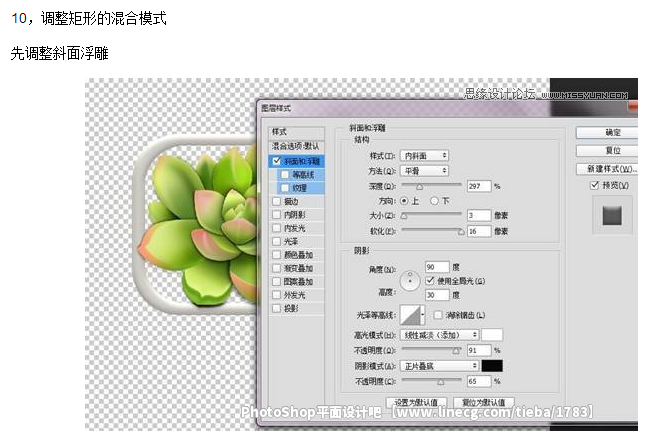Open the black shadow color swatch
Viewport: 649px width, 431px height.
[493, 366]
